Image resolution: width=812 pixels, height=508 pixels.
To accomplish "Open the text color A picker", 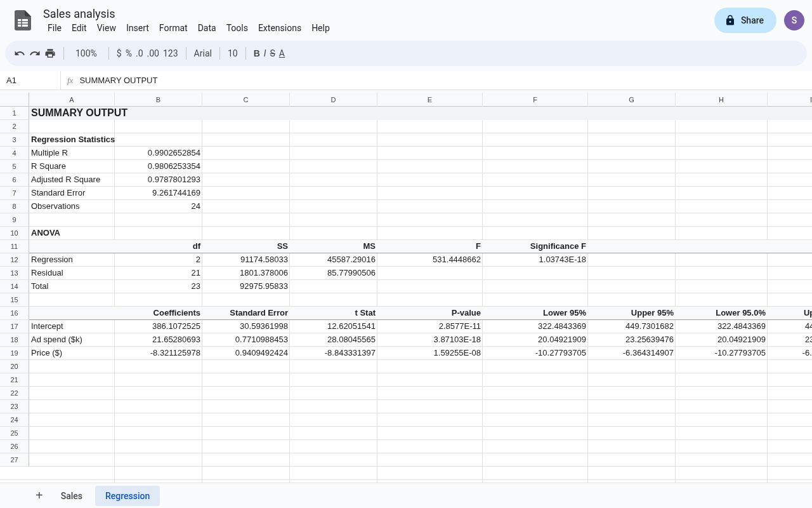I will pos(282,53).
